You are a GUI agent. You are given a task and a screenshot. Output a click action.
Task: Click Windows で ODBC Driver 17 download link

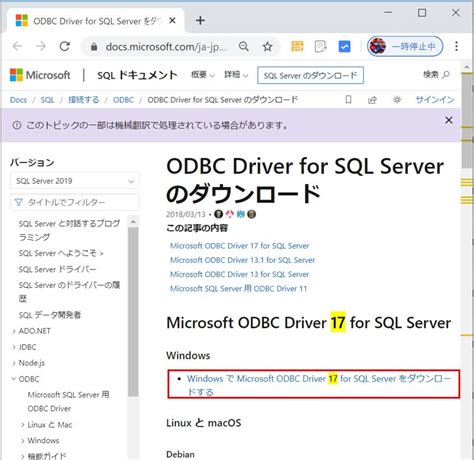[319, 385]
